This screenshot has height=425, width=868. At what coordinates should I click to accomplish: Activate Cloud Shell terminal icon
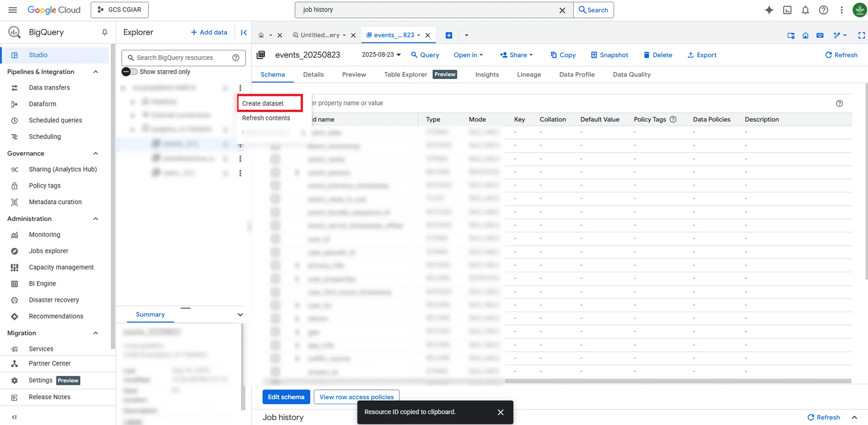tap(787, 10)
